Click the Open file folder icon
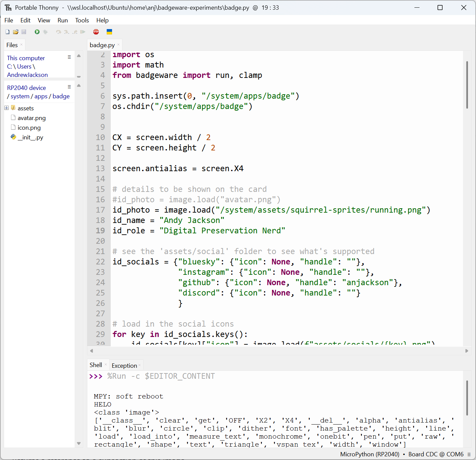 [x=16, y=32]
